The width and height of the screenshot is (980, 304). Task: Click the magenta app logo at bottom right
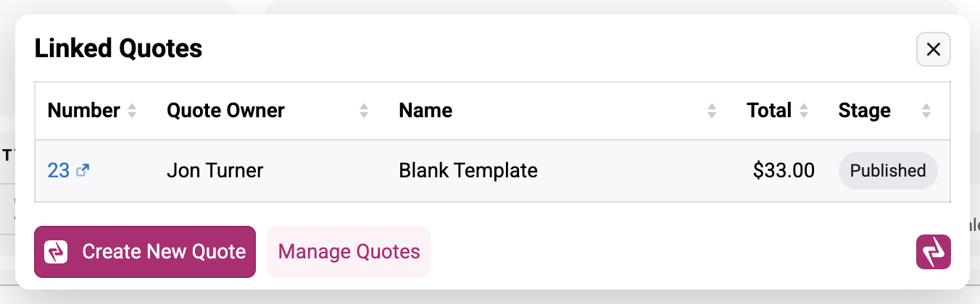pos(934,252)
